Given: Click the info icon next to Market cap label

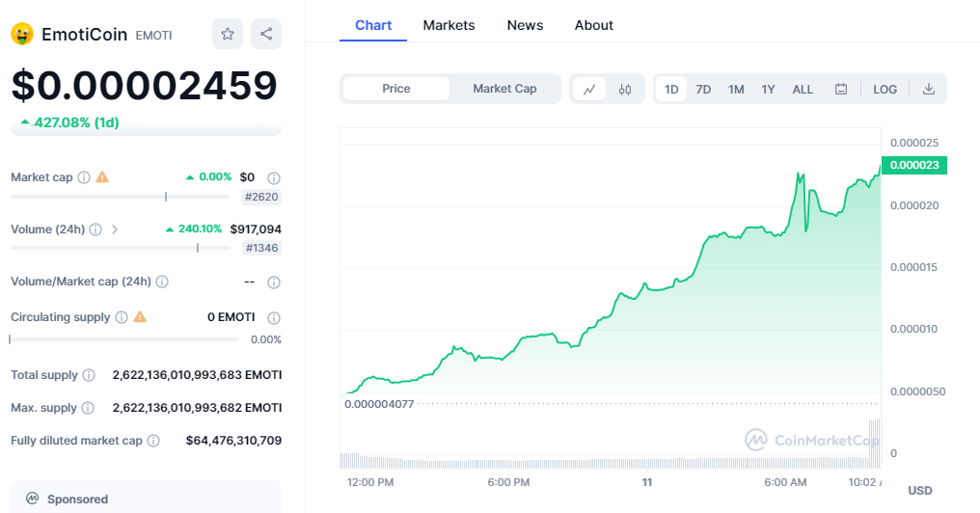Looking at the screenshot, I should coord(84,177).
